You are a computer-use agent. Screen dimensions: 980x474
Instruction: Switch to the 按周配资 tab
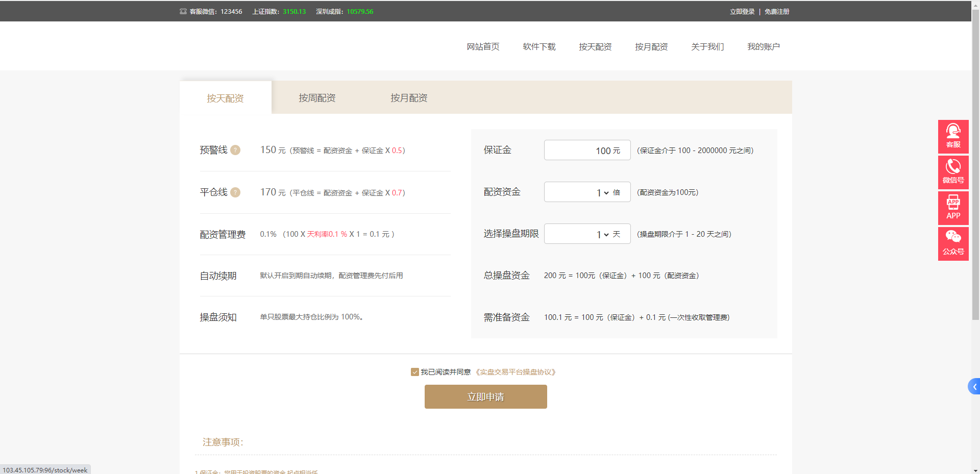tap(317, 98)
